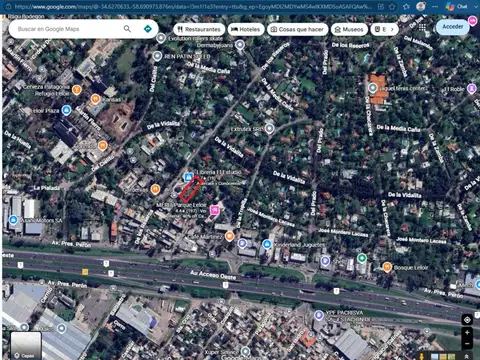Click the Evolution rollers skate marker
This screenshot has width=480, height=360.
[x=161, y=38]
